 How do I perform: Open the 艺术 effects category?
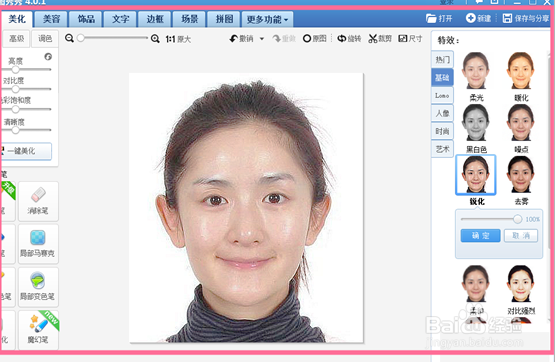tap(442, 149)
